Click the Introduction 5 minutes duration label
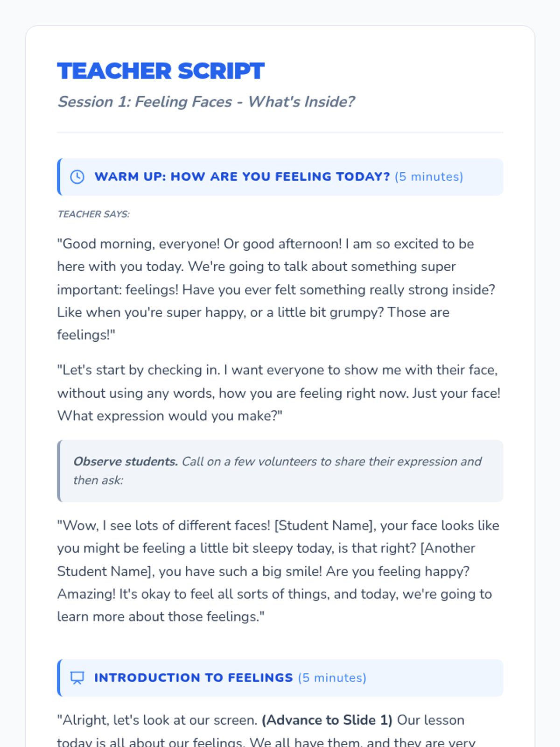The height and width of the screenshot is (747, 560). 332,678
